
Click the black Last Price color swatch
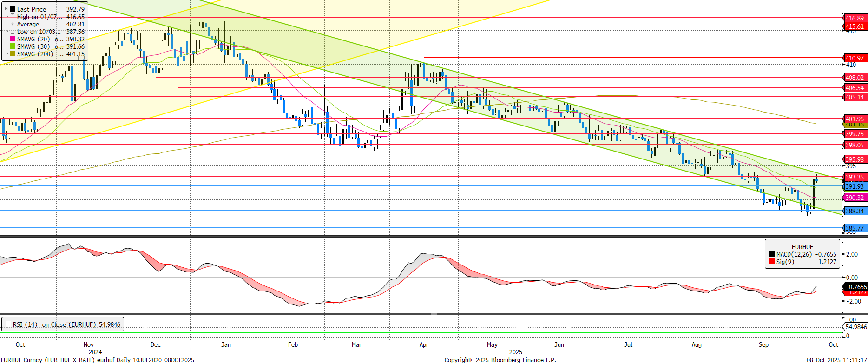click(13, 9)
